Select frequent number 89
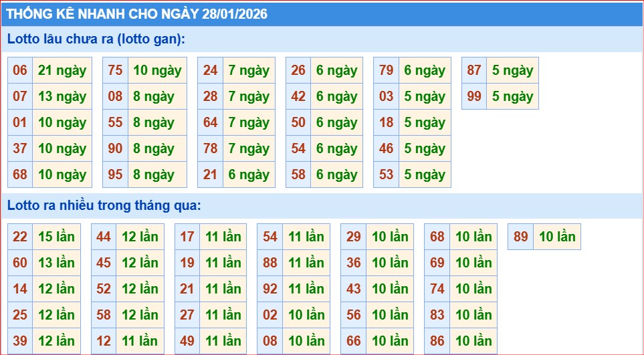Screen dimensions: 644x355 click(521, 237)
